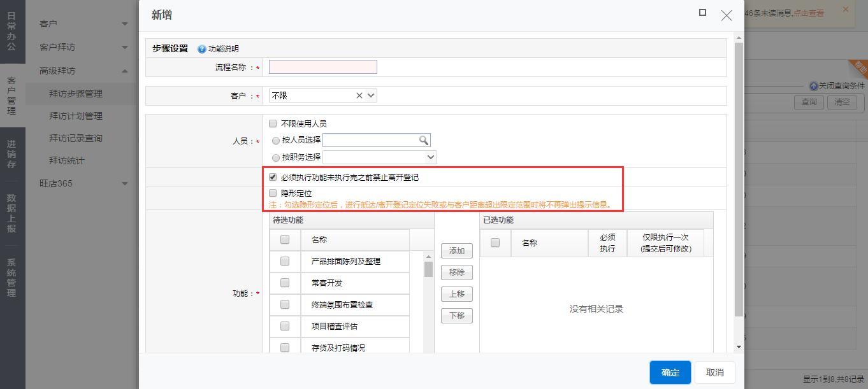Check the 不限使用人员 checkbox

(x=273, y=124)
